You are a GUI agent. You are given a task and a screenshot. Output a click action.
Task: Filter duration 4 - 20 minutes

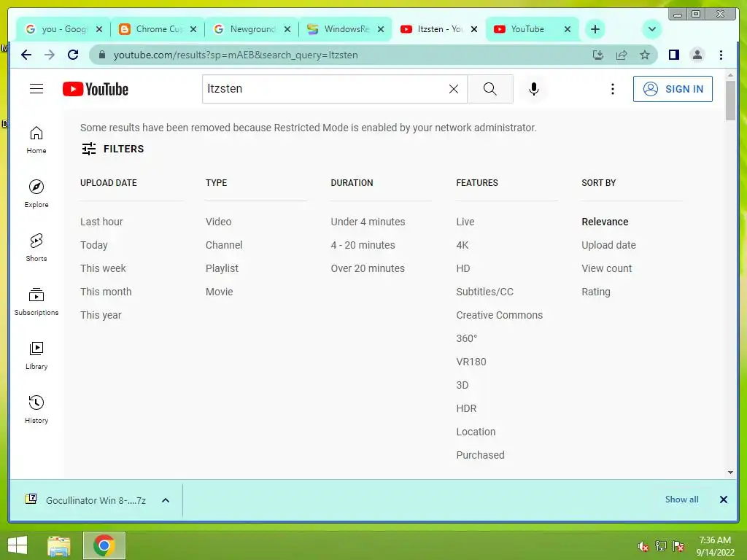point(363,245)
